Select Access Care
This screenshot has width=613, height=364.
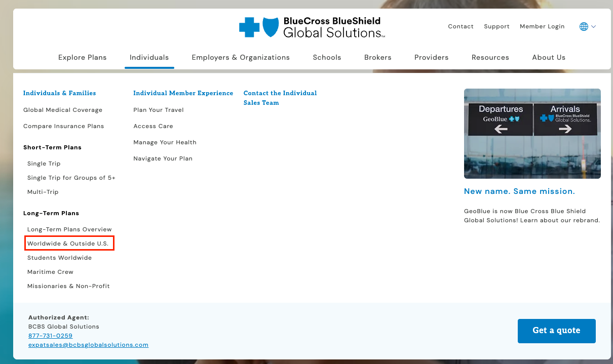154,126
